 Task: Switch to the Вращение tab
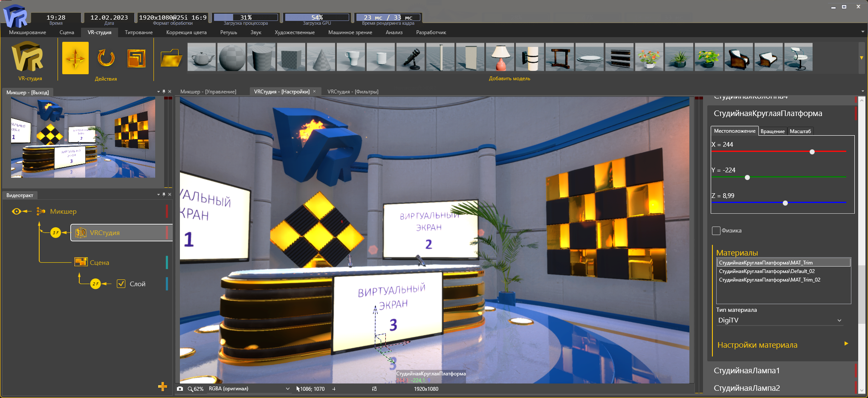773,131
